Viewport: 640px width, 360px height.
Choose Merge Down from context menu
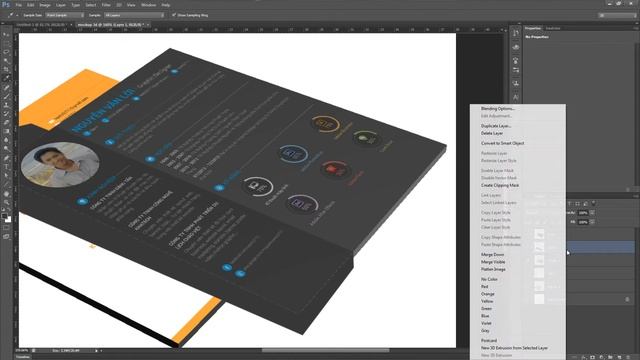pyautogui.click(x=493, y=255)
